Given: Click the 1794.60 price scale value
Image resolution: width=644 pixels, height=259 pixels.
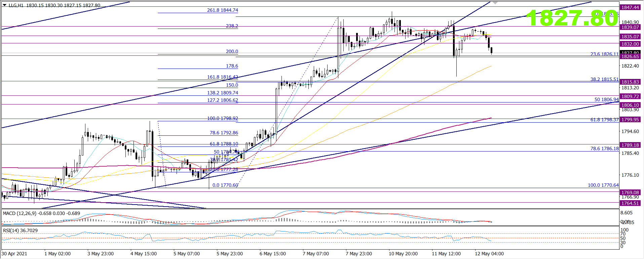Looking at the screenshot, I should point(630,131).
